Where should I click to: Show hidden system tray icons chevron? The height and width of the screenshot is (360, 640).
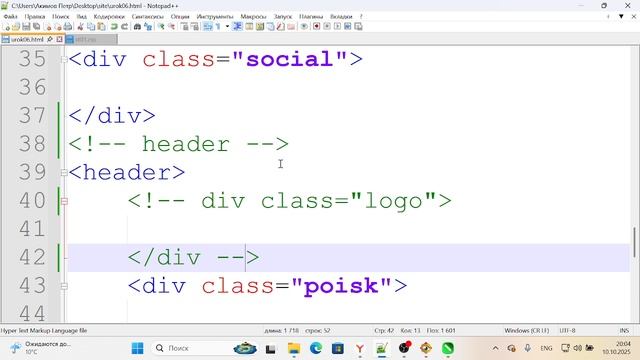(495, 348)
